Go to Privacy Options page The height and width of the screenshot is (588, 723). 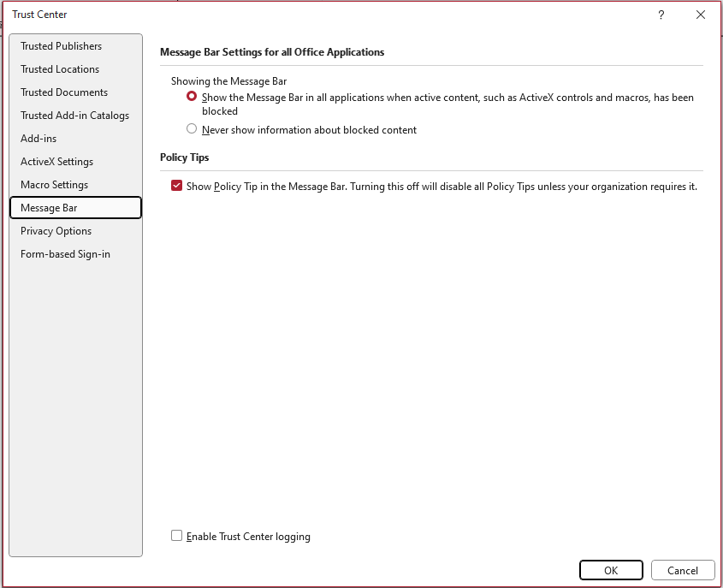pyautogui.click(x=75, y=231)
